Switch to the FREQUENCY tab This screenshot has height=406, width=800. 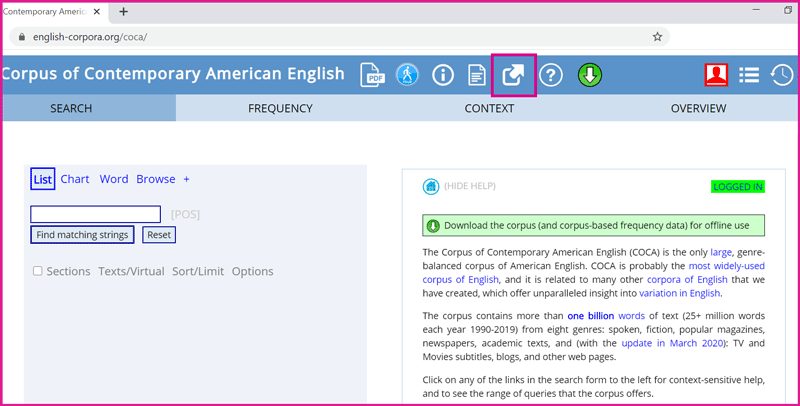tap(280, 108)
